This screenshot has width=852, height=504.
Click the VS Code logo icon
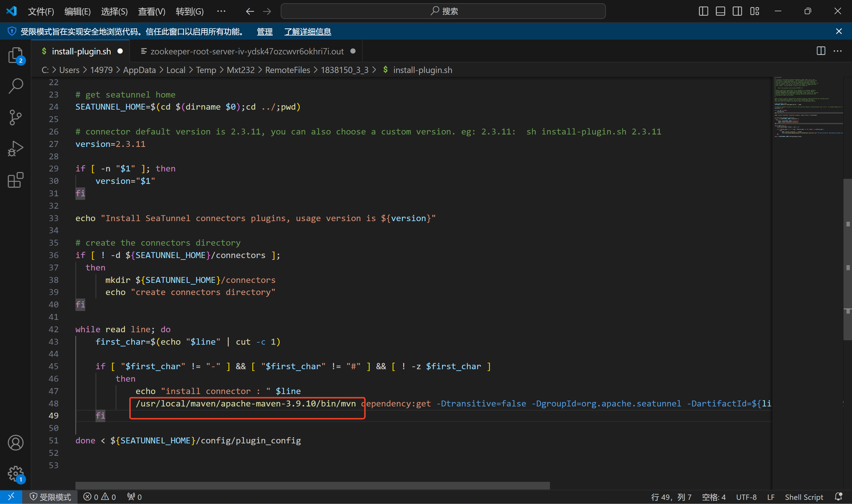click(12, 11)
